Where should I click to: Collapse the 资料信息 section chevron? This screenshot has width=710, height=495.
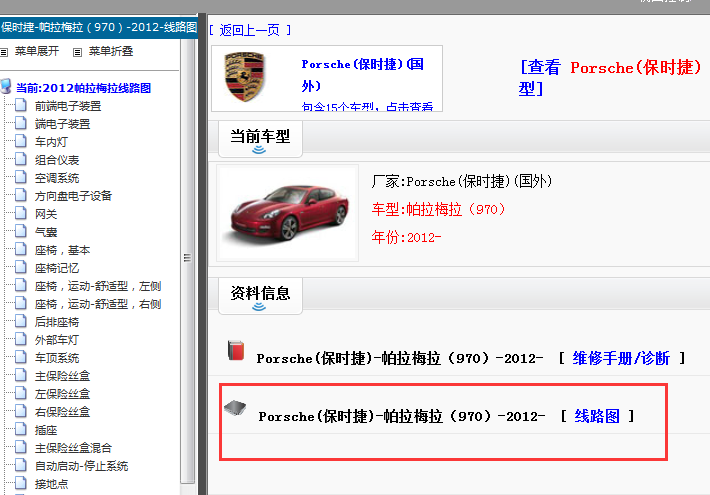click(259, 307)
